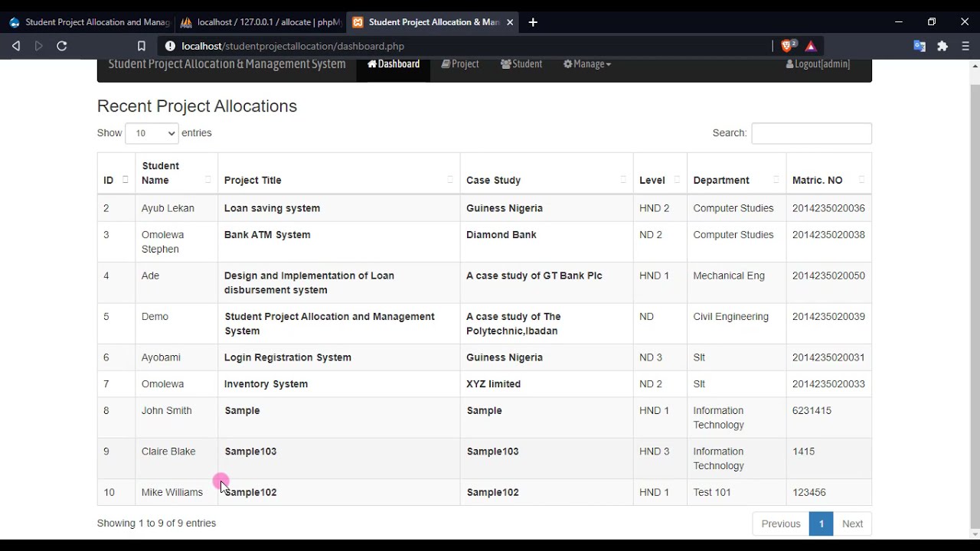
Task: Click student name Ayub Lekan
Action: coord(168,208)
